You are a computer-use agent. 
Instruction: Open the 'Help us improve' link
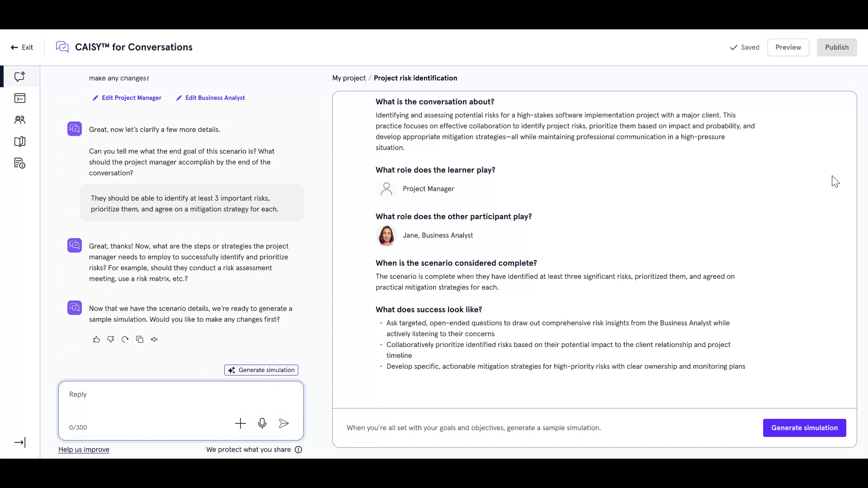[84, 450]
